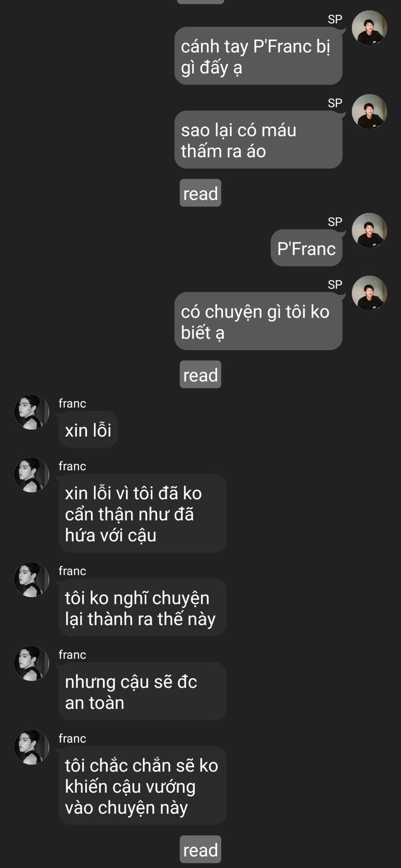Tap SP avatar beside 'cánh tay P'Franc' message
Viewport: 401px width, 868px height.
(369, 28)
